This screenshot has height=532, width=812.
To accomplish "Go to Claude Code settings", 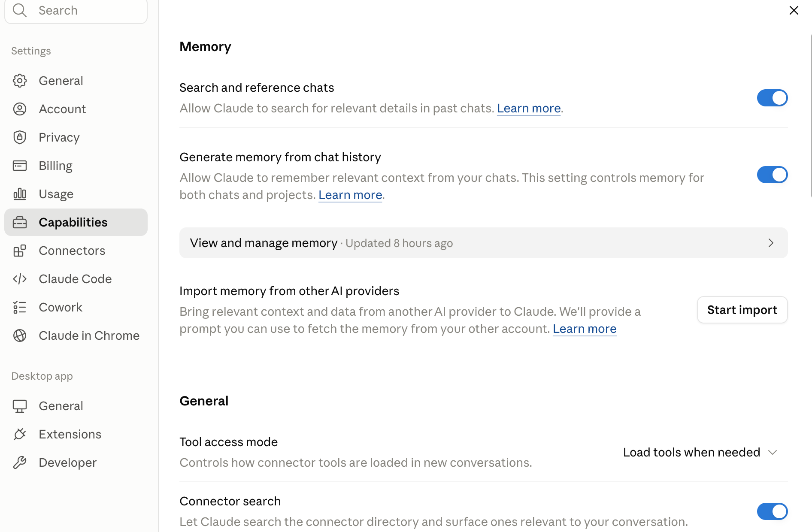I will click(76, 279).
